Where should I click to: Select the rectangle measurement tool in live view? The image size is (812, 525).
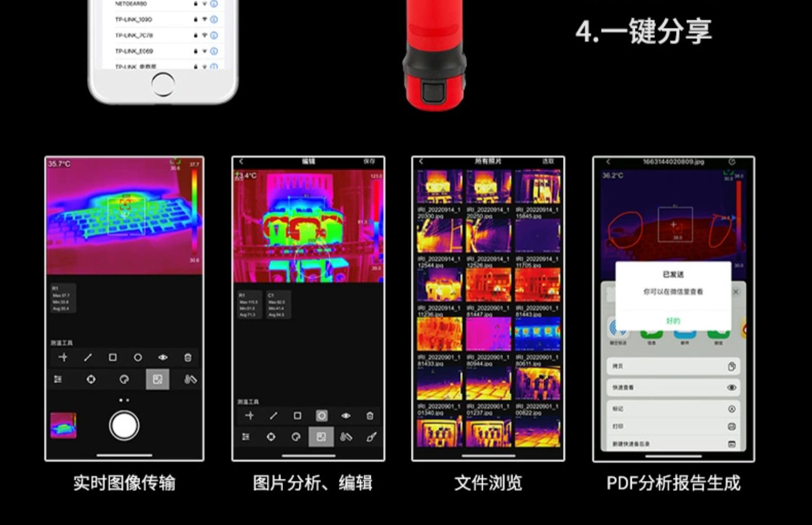[113, 357]
